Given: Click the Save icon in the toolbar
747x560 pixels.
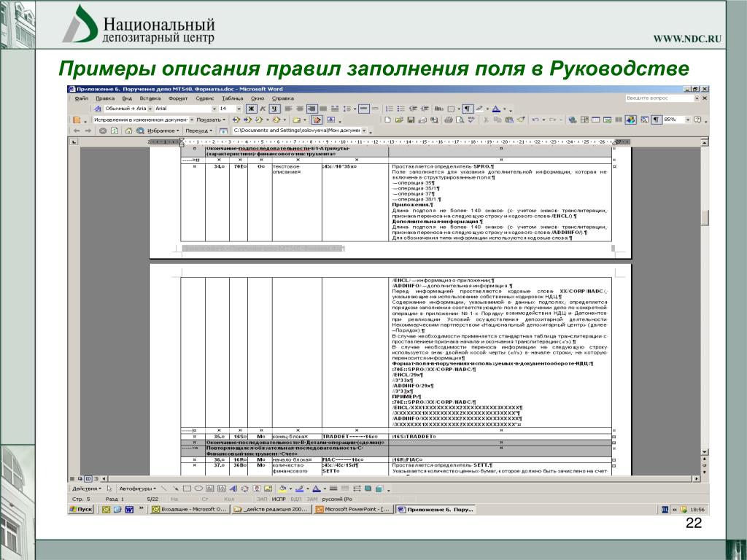Looking at the screenshot, I should [x=411, y=120].
